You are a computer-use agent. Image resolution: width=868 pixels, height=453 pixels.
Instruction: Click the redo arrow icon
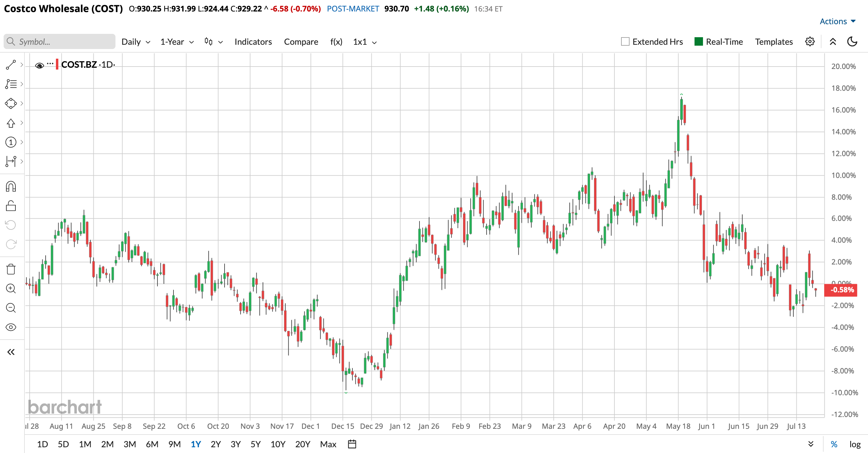(11, 244)
